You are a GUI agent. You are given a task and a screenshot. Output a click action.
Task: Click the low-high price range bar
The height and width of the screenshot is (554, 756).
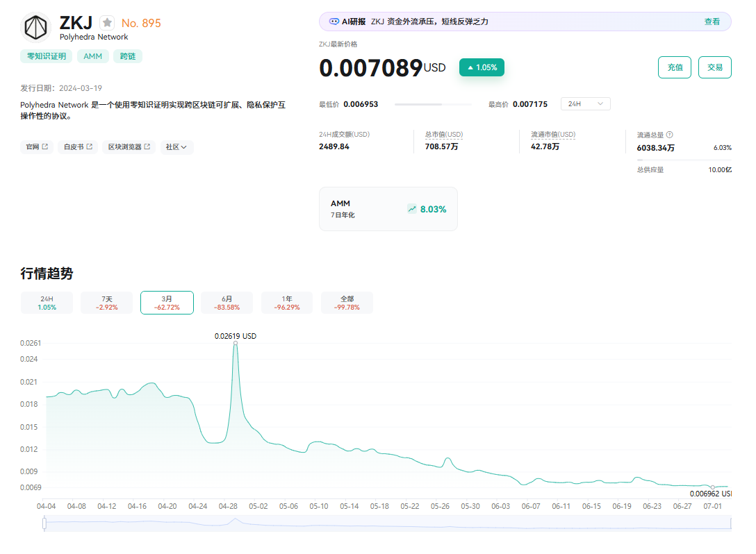pyautogui.click(x=433, y=104)
